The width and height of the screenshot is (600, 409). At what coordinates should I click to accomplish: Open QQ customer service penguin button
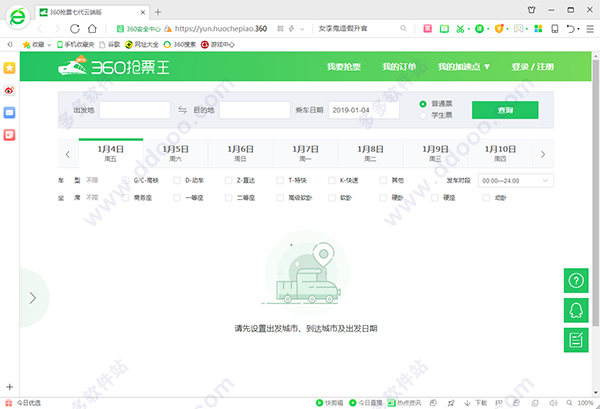(x=576, y=310)
